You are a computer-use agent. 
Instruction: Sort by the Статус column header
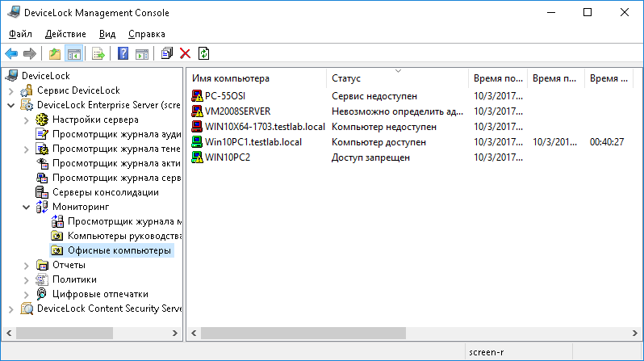(397, 78)
